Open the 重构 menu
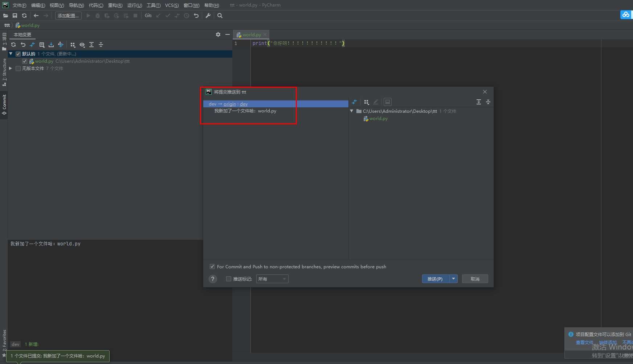This screenshot has width=633, height=364. tap(115, 5)
